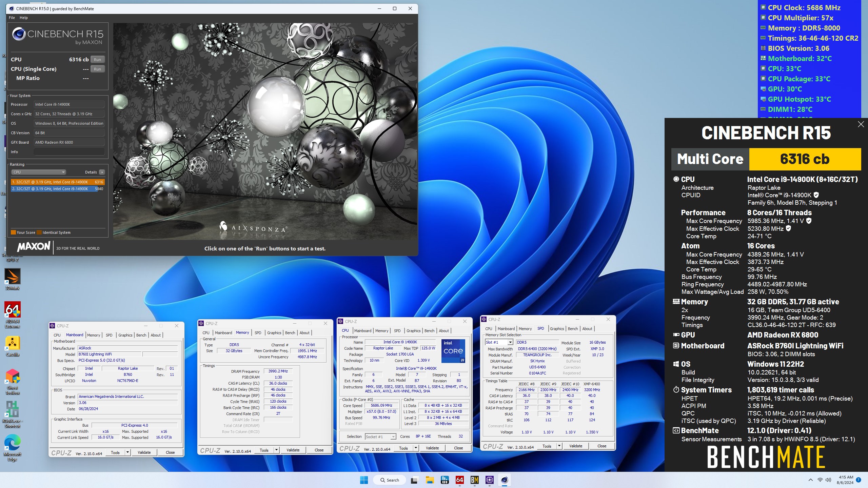Viewport: 868px width, 488px height.
Task: Open the Wi-Fi network tray icon
Action: 820,480
